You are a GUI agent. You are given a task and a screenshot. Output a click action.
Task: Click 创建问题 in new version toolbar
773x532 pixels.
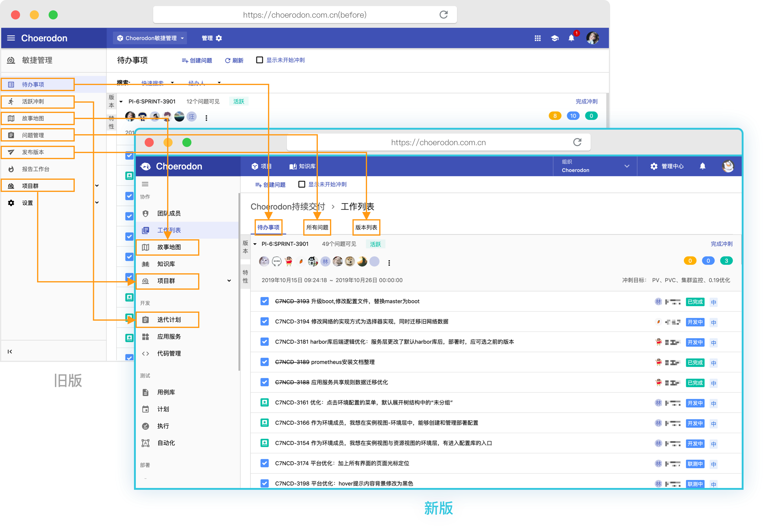click(270, 185)
